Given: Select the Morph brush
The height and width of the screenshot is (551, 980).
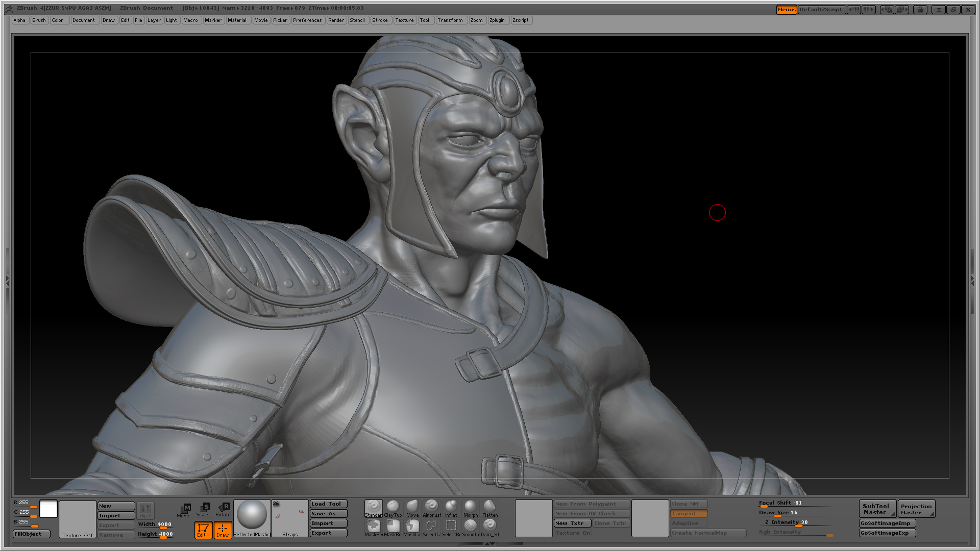Looking at the screenshot, I should 470,509.
